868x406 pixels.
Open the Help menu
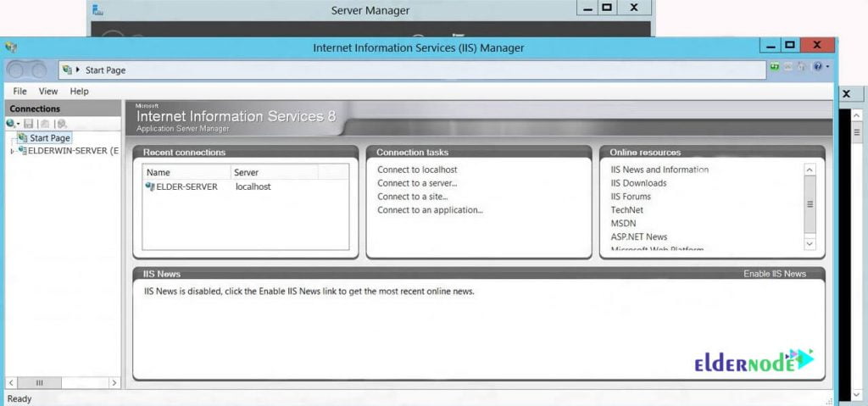tap(79, 92)
